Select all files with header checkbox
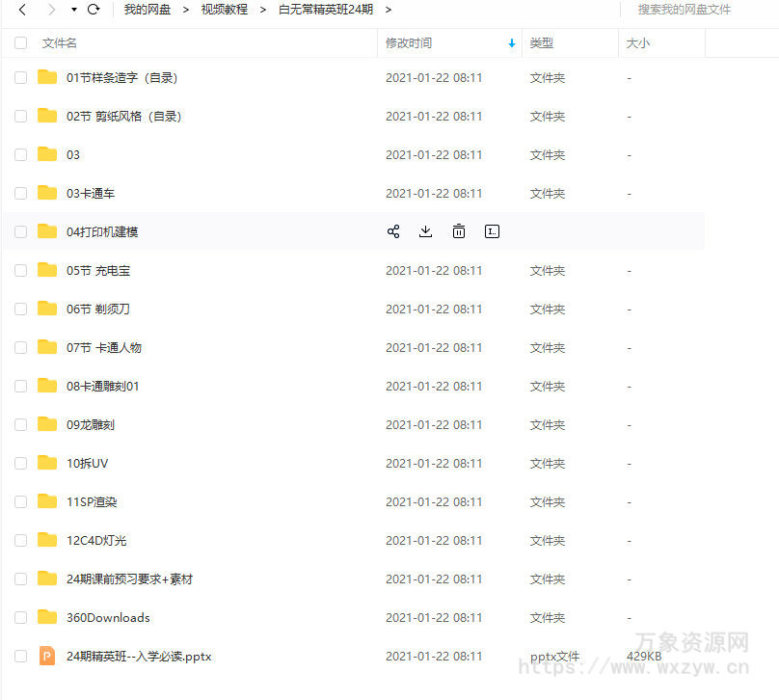 [20, 42]
